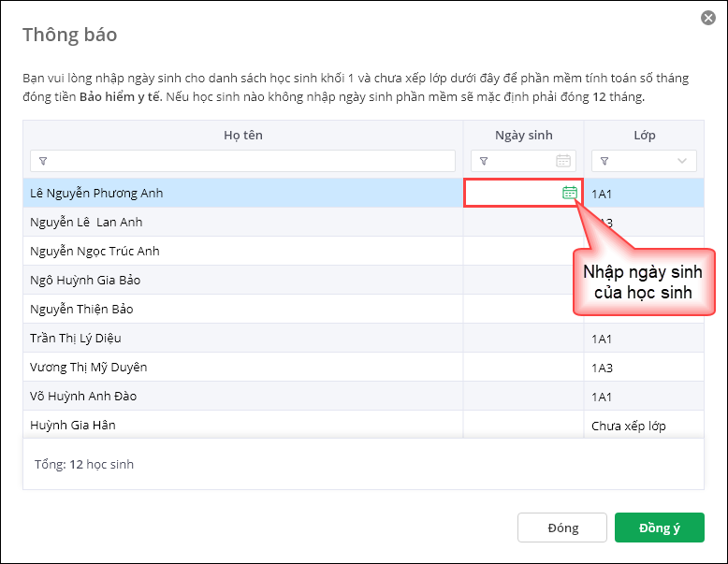Click filter icon in Lớp filter box
Viewport: 728px width, 564px height.
[x=604, y=161]
